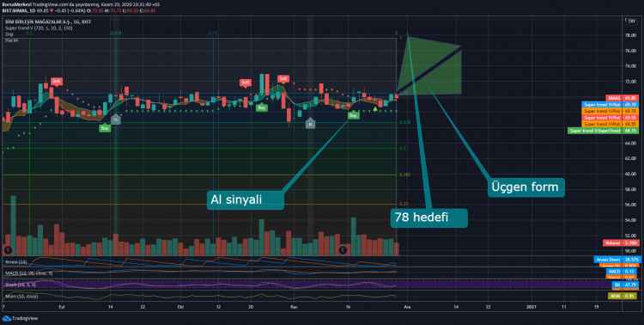Click the 54.00 level on the price axis
The width and height of the screenshot is (644, 325).
[x=631, y=220]
